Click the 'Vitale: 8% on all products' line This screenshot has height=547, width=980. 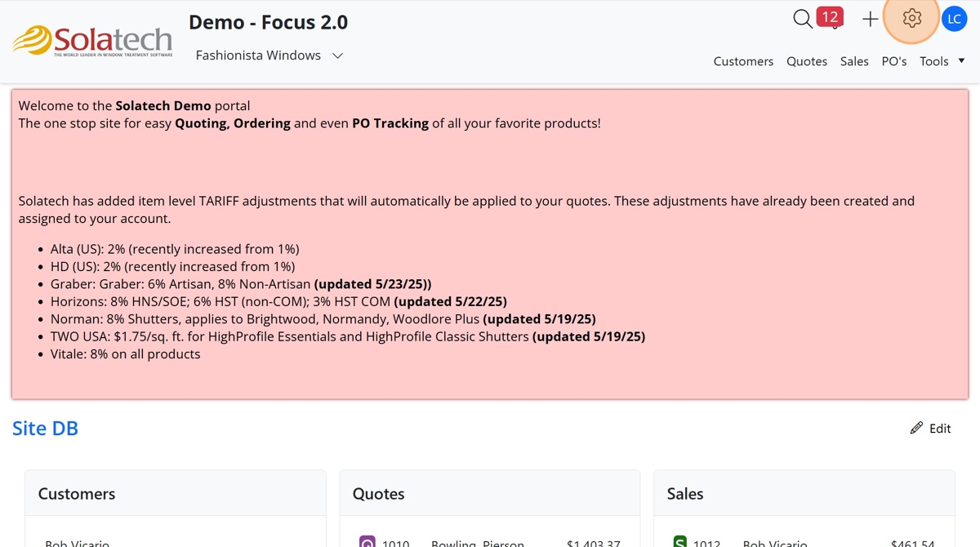pos(125,354)
